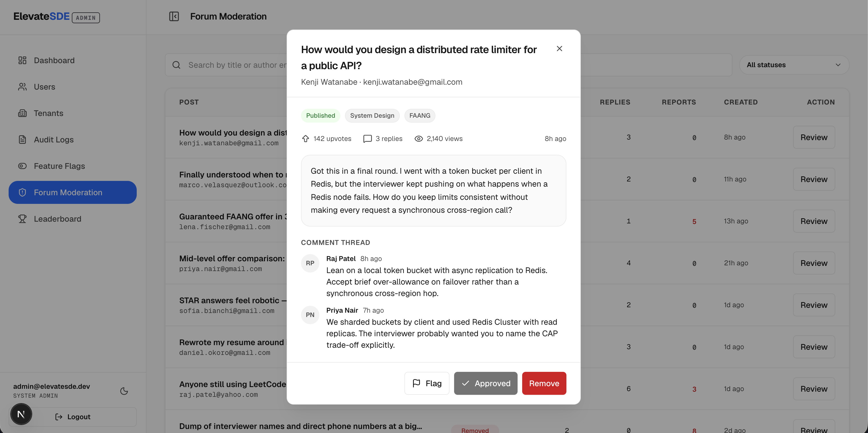Remove the post with red button
The image size is (868, 433).
pyautogui.click(x=544, y=383)
